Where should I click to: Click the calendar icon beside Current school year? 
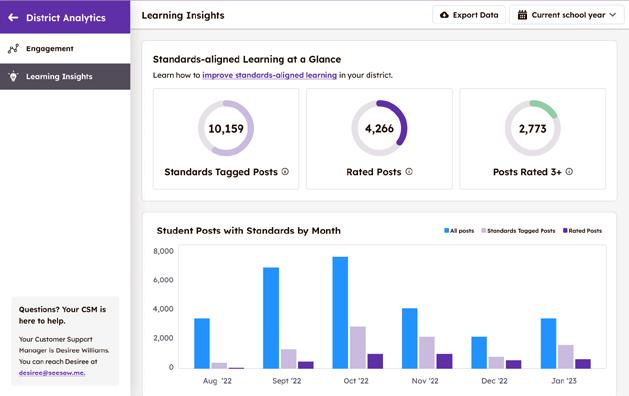tap(522, 15)
